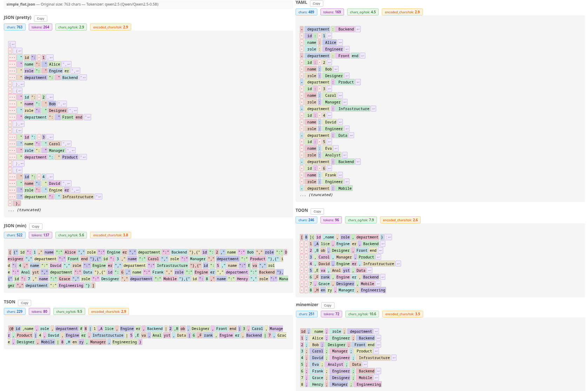Click the 'minemizer' section heading
588x391 pixels.
click(x=307, y=304)
